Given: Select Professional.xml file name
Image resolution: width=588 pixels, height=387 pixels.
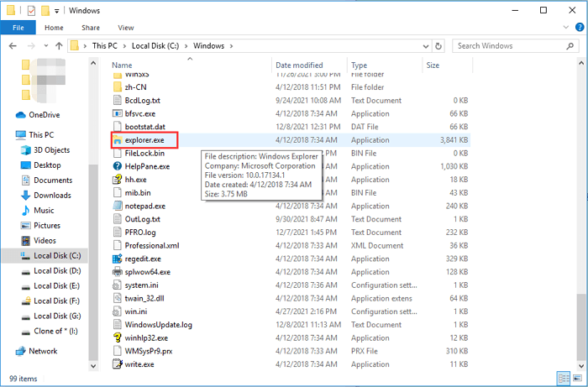Looking at the screenshot, I should [x=152, y=246].
